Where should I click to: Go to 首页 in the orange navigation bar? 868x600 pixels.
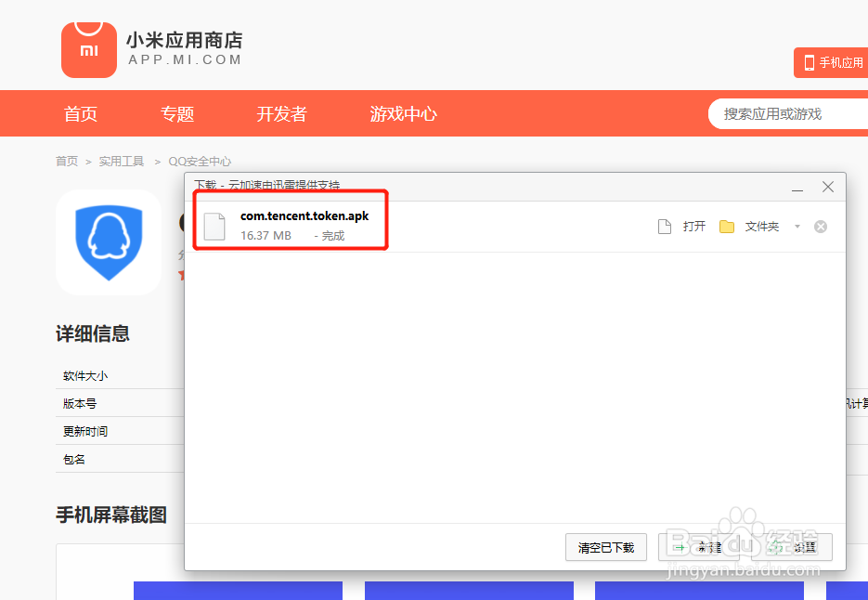81,113
